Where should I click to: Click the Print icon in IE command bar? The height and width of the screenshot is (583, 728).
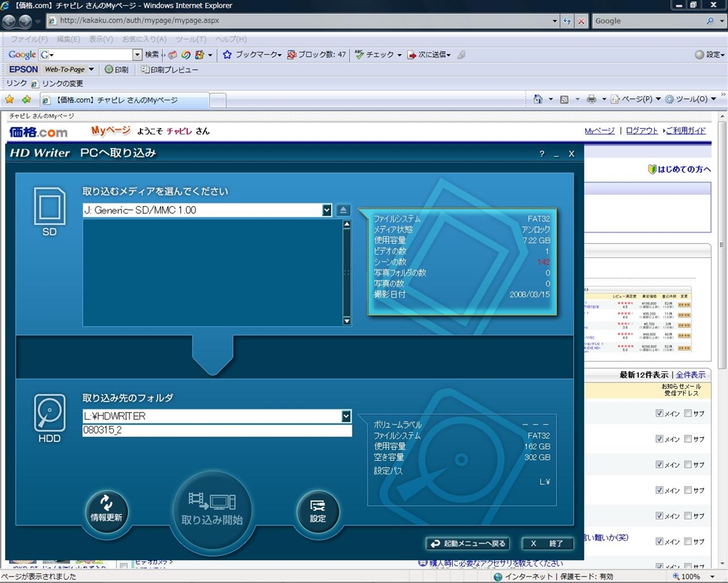[x=591, y=99]
